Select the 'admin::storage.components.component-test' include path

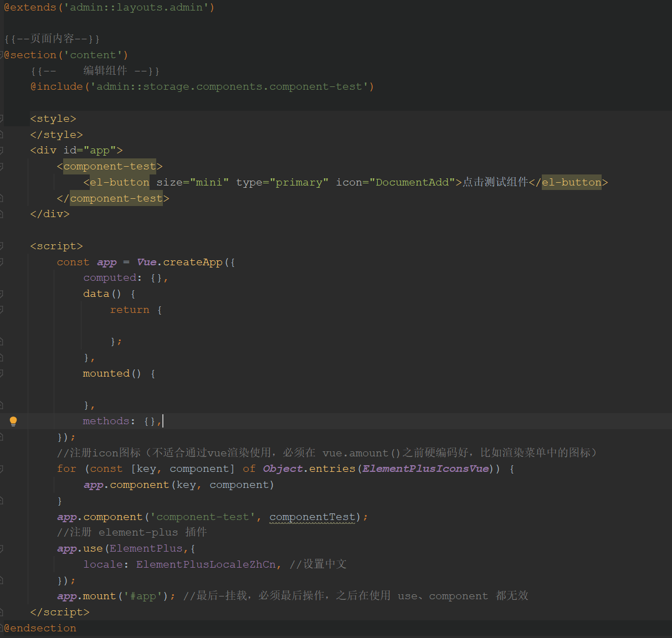tap(229, 87)
